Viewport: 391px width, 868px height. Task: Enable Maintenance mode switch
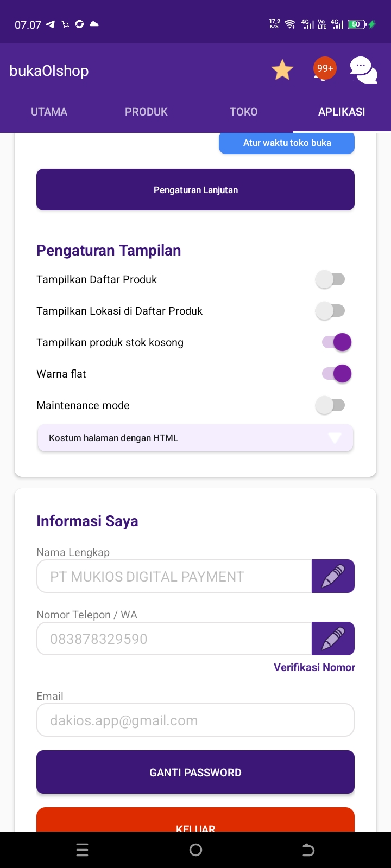tap(330, 405)
